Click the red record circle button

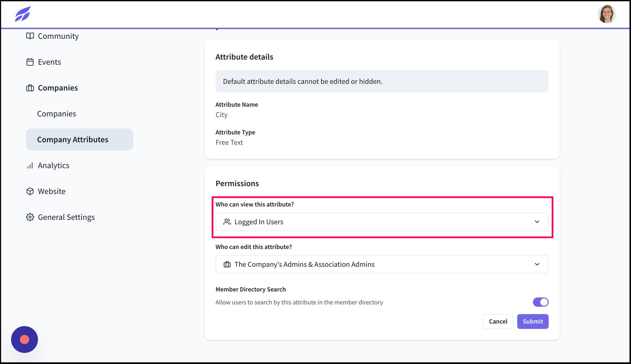(x=25, y=339)
